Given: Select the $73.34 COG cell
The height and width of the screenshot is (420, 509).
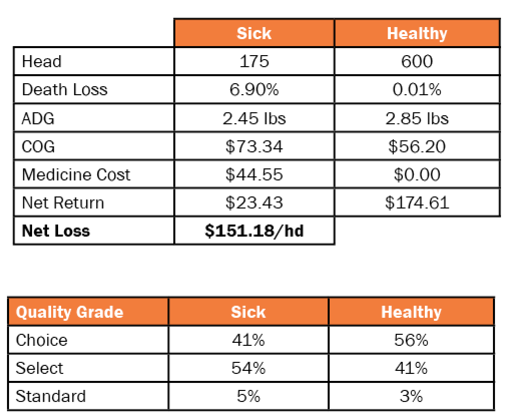Looking at the screenshot, I should click(x=254, y=146).
